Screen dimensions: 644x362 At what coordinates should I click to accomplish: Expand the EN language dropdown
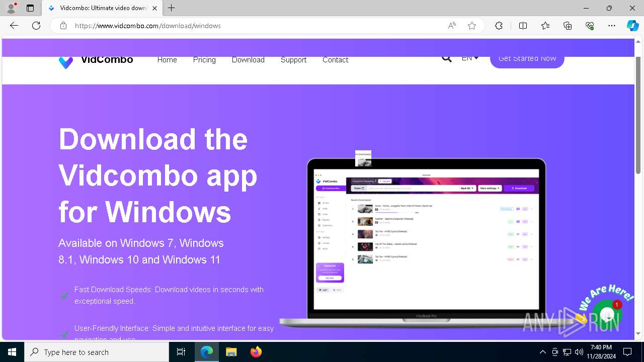[x=470, y=58]
